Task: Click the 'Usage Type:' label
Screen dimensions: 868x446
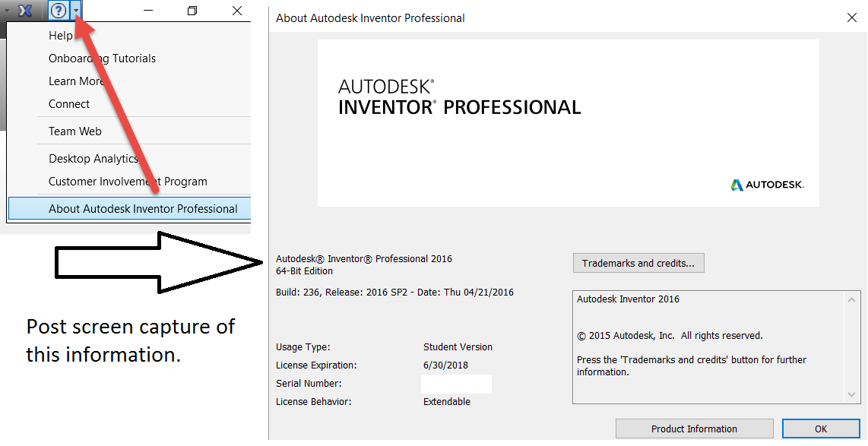Action: tap(303, 347)
